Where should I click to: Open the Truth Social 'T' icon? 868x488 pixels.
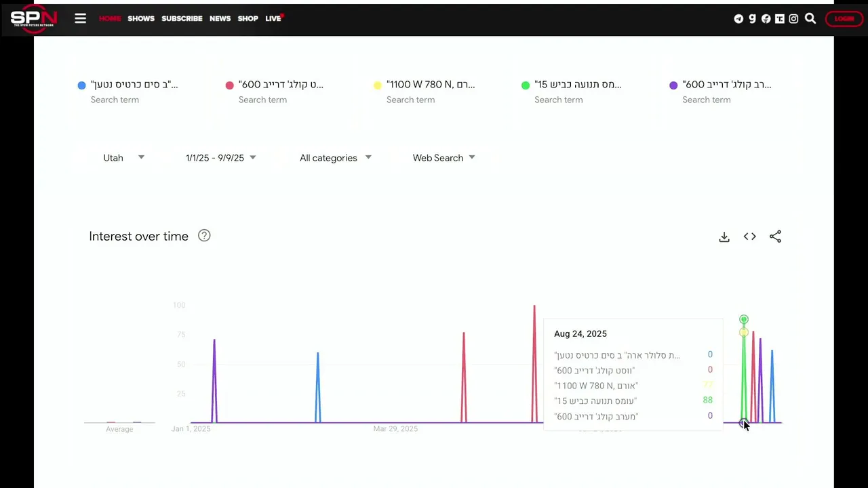[x=780, y=19]
